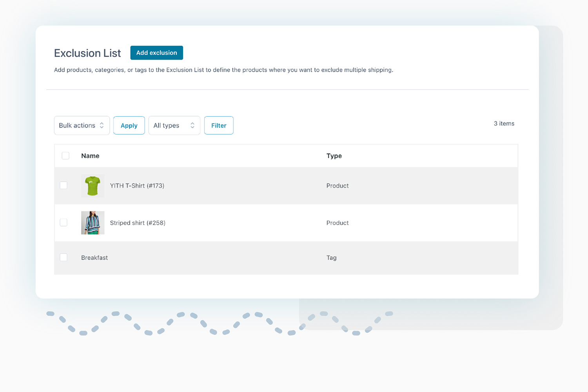588x392 pixels.
Task: Click the Tag type cell for Breakfast
Action: (x=331, y=258)
